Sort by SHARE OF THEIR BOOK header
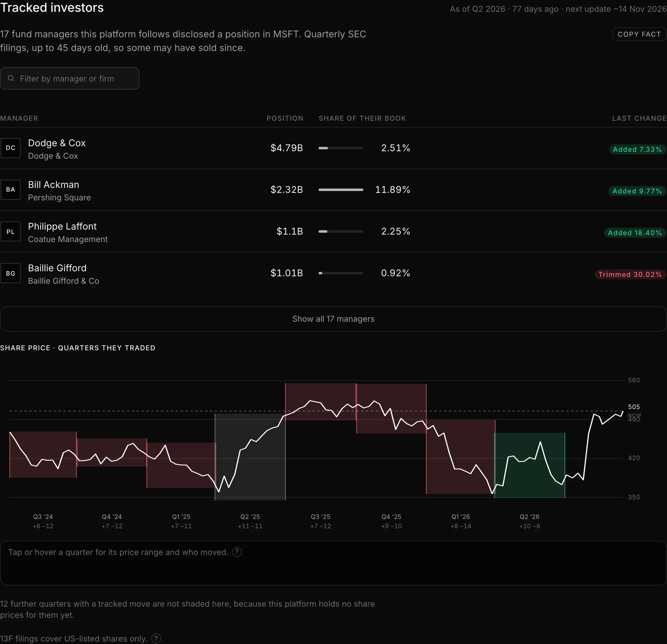667x644 pixels. pos(362,119)
